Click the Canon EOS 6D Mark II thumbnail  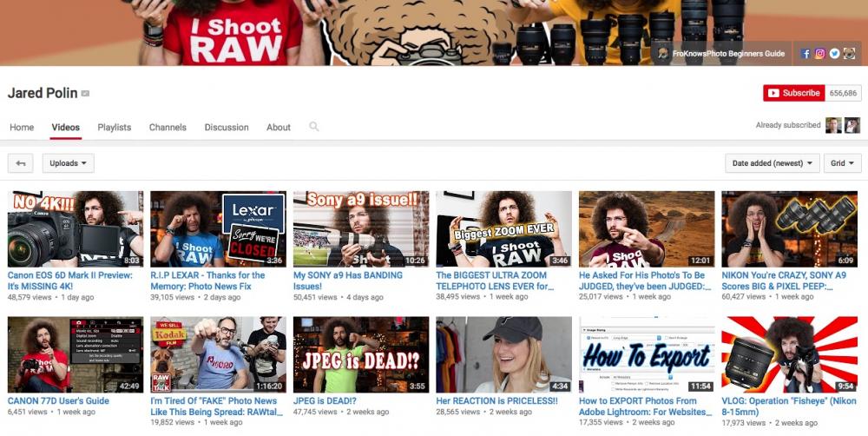pos(76,228)
